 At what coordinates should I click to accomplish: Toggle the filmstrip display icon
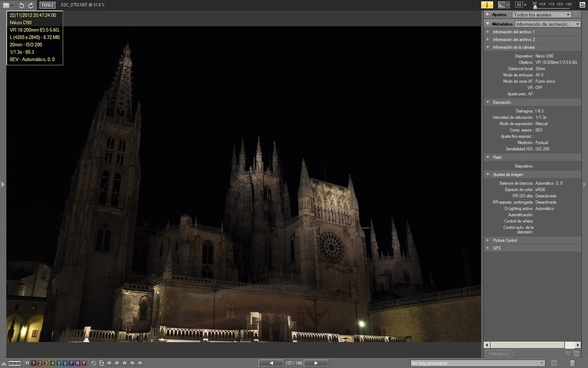click(x=14, y=363)
